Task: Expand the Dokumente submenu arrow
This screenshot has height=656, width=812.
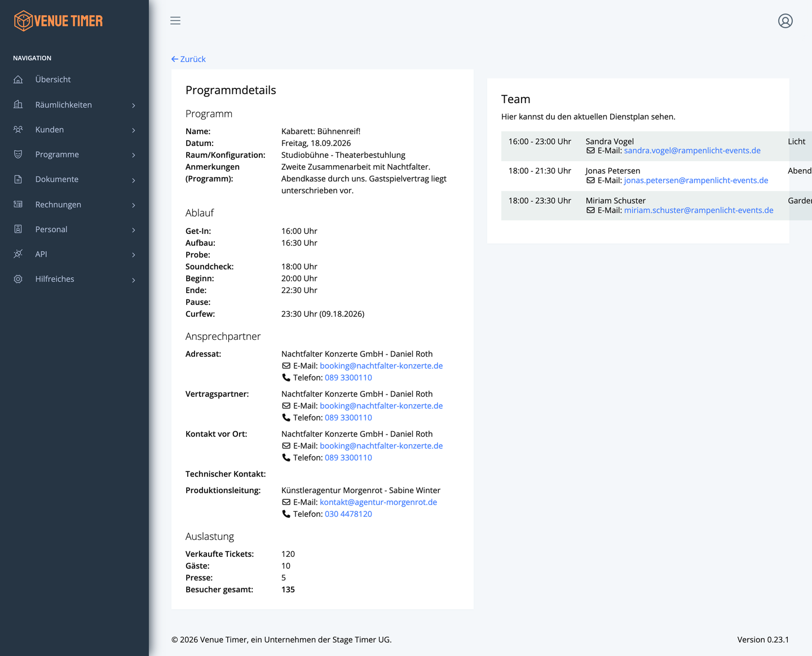Action: [x=134, y=180]
